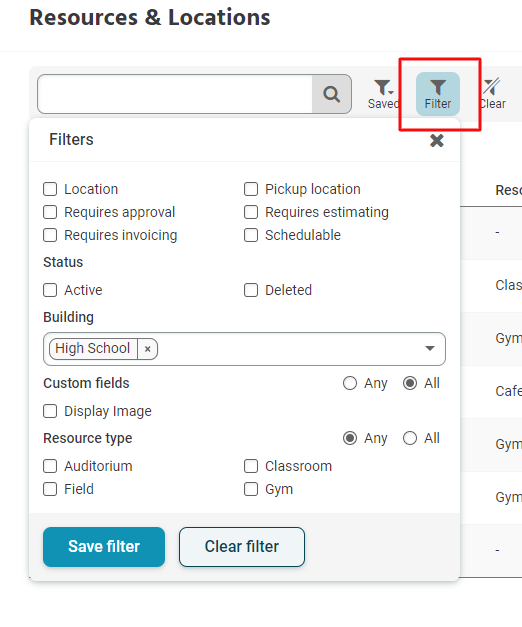Tick the Schedulable checkbox

click(251, 235)
